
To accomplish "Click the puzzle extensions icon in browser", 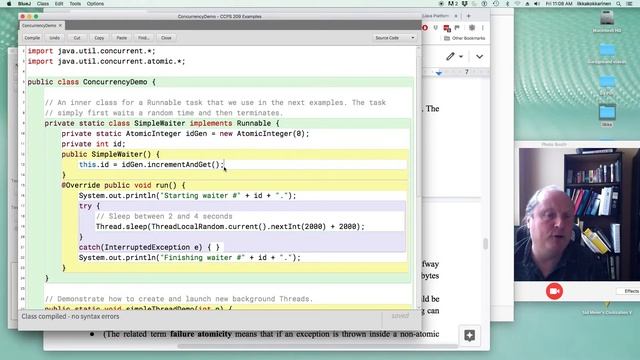I will (472, 28).
